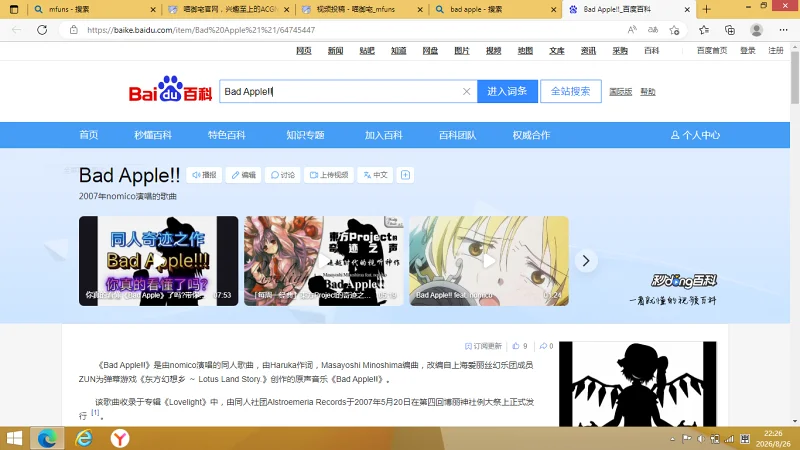Select 秒懂百科 in navigation bar
This screenshot has height=450, width=800.
pos(153,135)
